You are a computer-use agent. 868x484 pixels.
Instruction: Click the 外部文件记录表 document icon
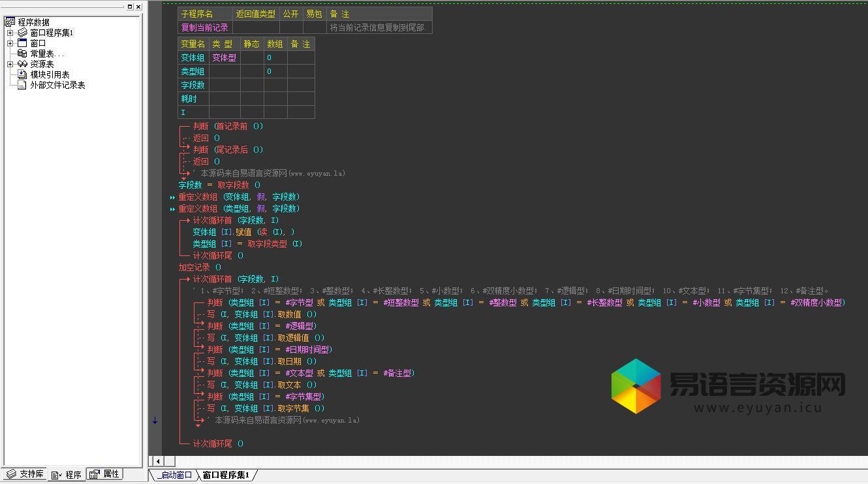point(22,85)
